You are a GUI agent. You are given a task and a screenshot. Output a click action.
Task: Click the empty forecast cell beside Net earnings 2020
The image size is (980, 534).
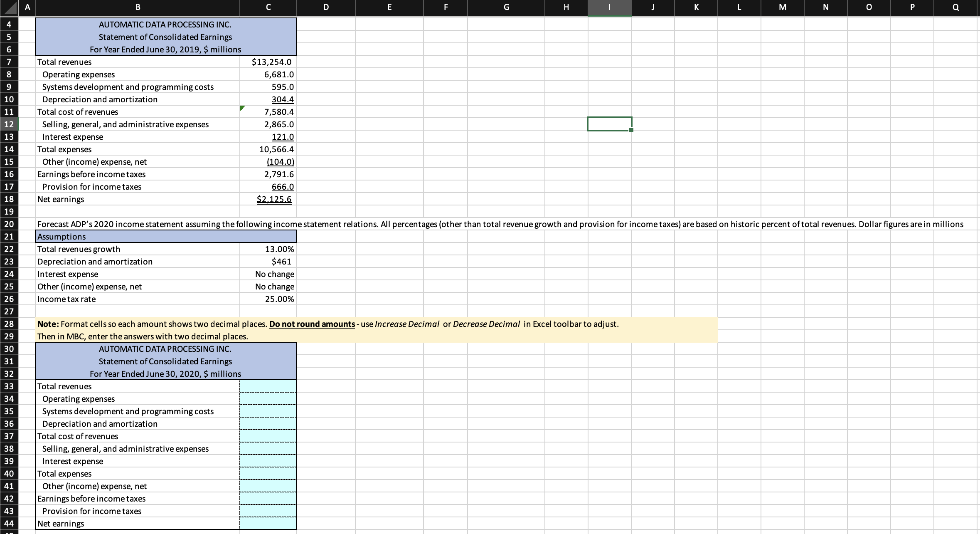point(268,523)
